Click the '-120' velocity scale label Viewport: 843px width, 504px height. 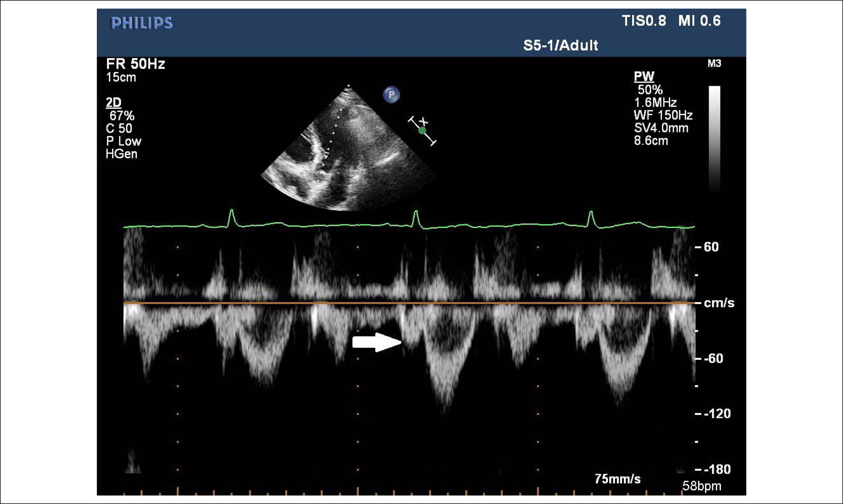(x=717, y=414)
